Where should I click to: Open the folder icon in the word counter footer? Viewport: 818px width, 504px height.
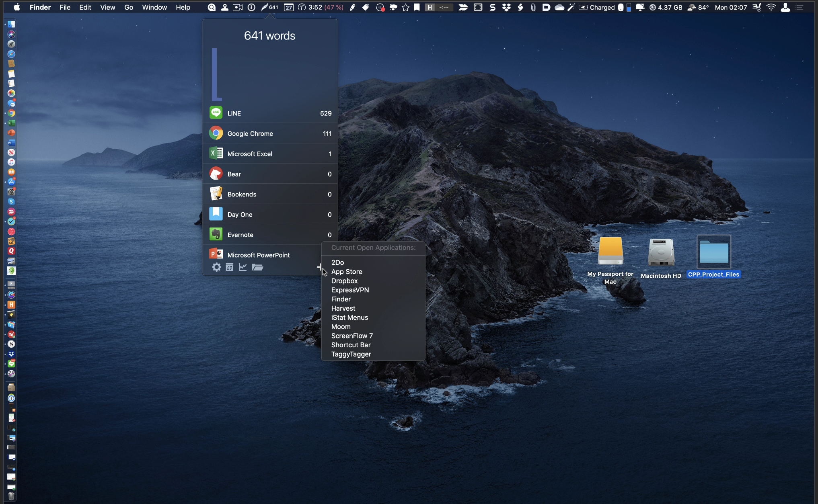[x=257, y=267]
